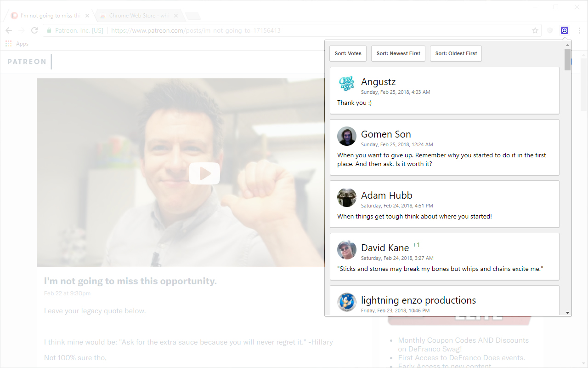Click the name lightning enzo productions
The image size is (588, 368).
(x=418, y=300)
